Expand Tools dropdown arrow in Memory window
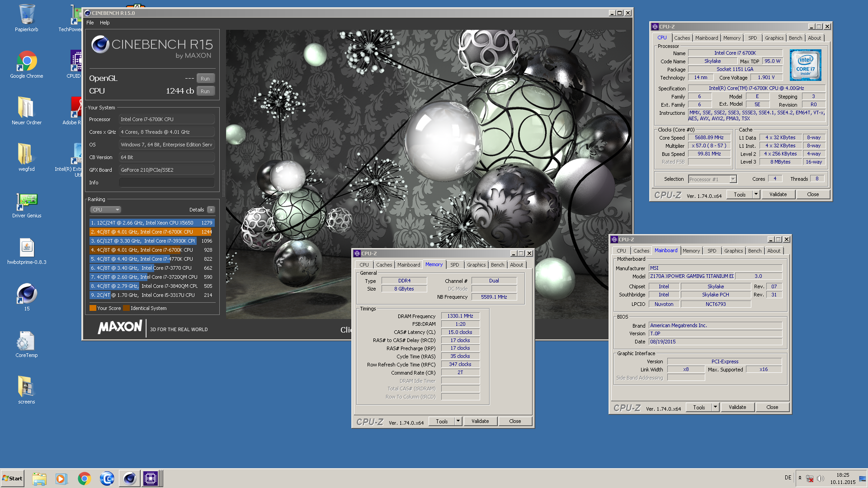Screen dimensions: 868x488 coord(458,421)
